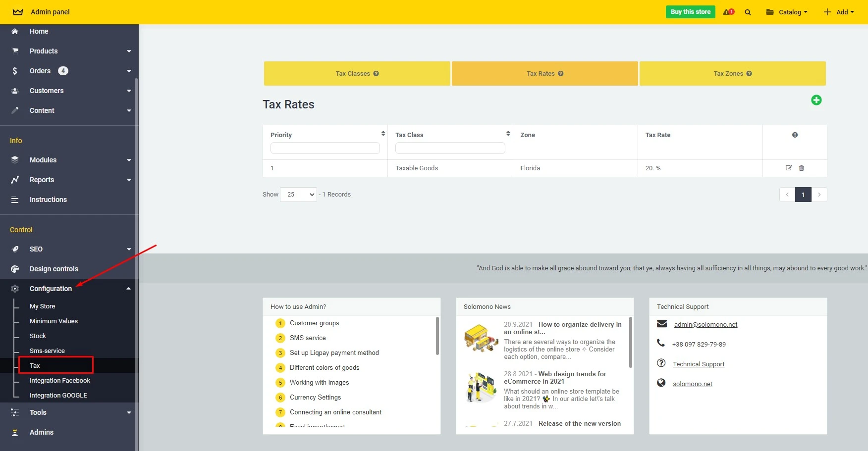This screenshot has height=451, width=868.
Task: Click the Buy this store button
Action: point(690,12)
